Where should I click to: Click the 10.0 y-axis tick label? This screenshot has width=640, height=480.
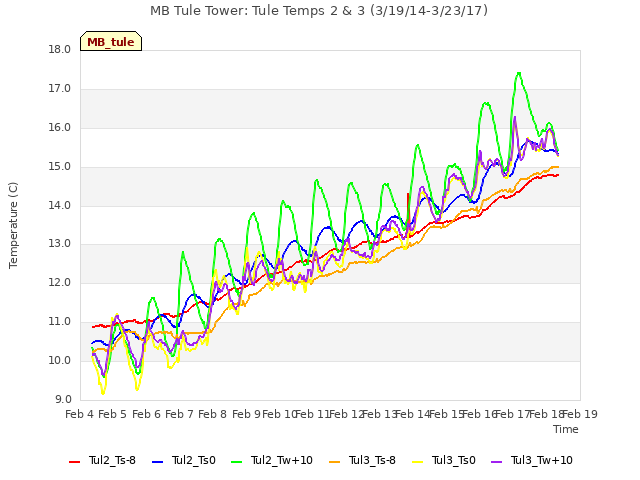pos(60,361)
